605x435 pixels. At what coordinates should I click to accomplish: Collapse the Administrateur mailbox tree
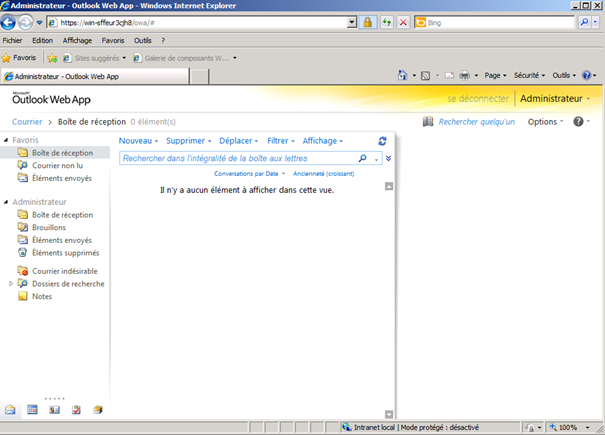(6, 202)
